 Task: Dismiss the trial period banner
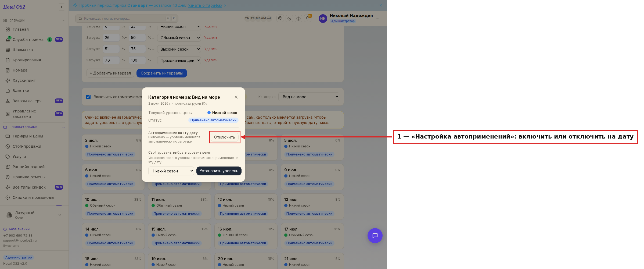[x=380, y=5]
